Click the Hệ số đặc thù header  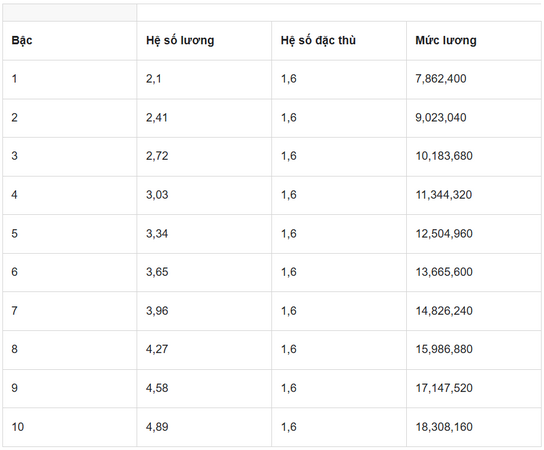339,41
